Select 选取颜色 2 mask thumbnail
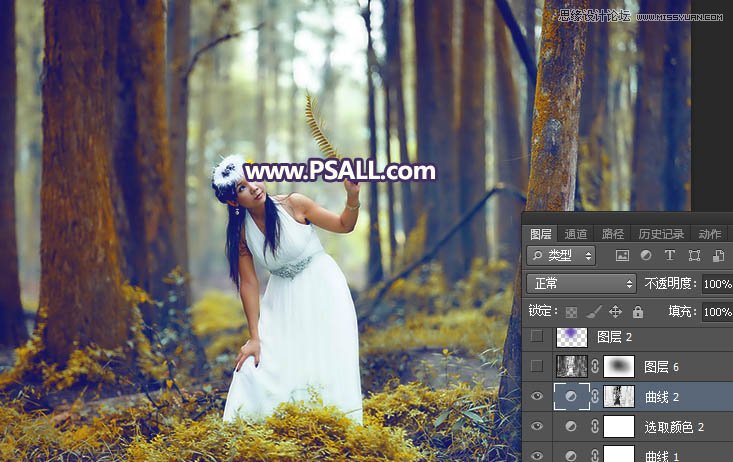This screenshot has width=733, height=462. (619, 426)
